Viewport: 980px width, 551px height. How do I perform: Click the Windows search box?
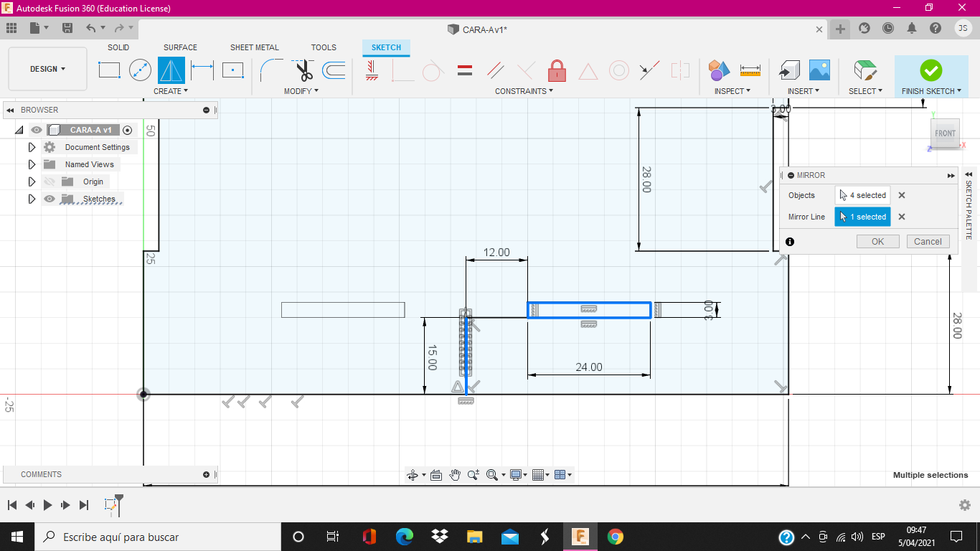158,537
